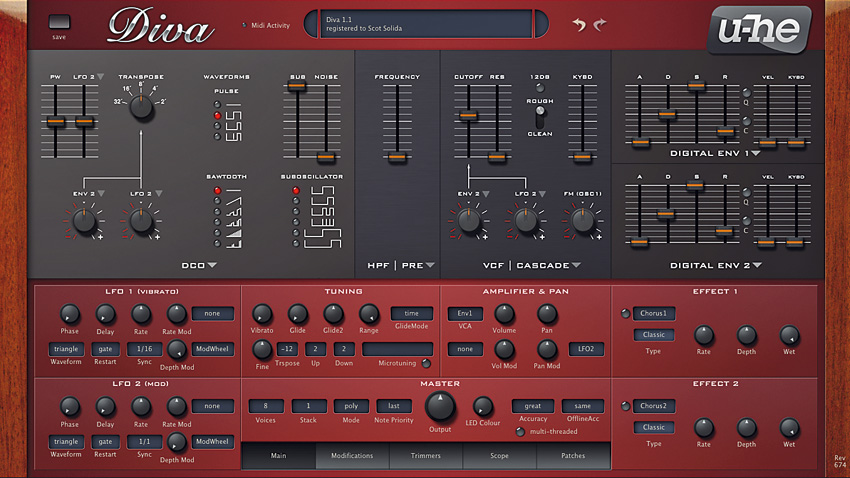Click the LFO 1 Rate knob
Screen dimensions: 850x478
[x=141, y=314]
